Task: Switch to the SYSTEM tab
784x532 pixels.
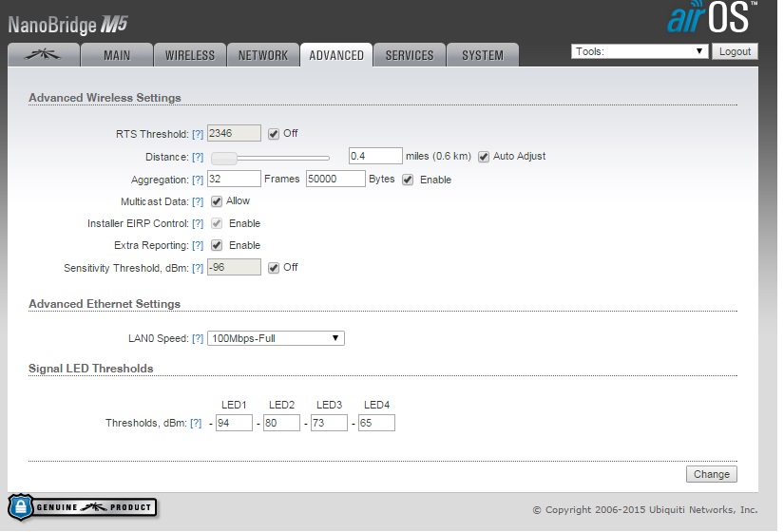Action: point(483,55)
